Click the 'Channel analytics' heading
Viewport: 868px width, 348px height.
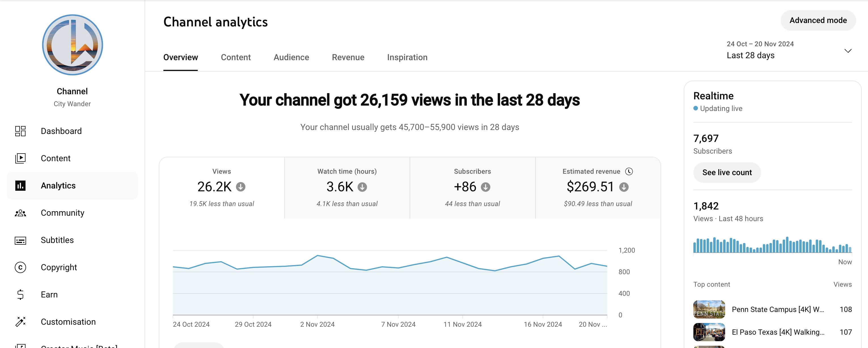pyautogui.click(x=215, y=22)
